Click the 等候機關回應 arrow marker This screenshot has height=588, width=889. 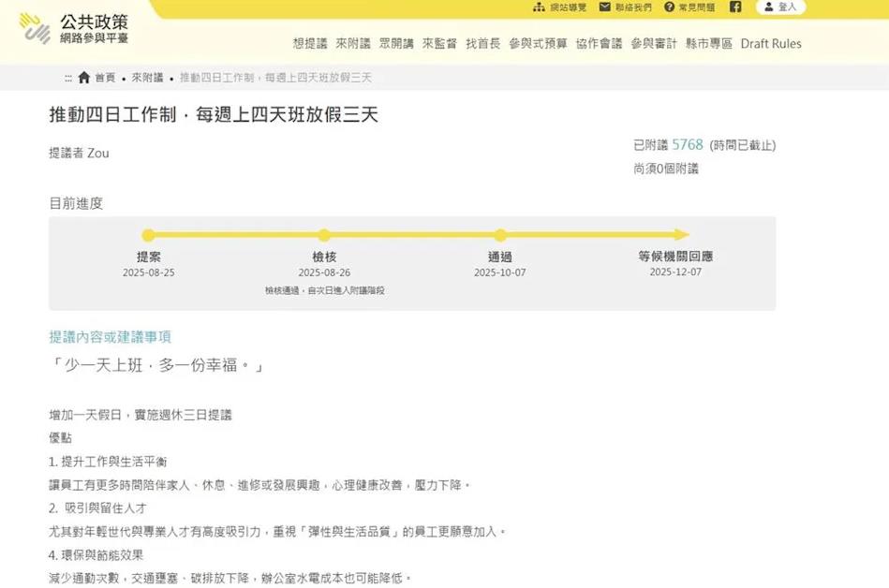(x=682, y=235)
